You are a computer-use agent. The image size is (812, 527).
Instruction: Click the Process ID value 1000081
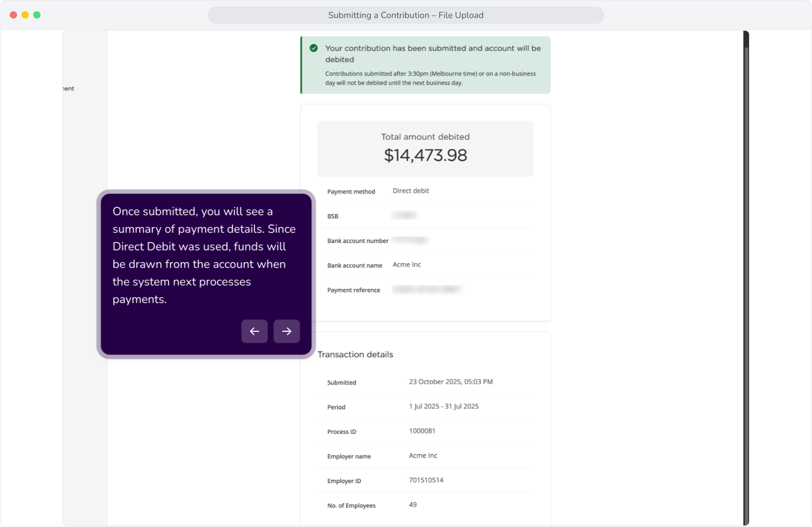[x=422, y=431]
